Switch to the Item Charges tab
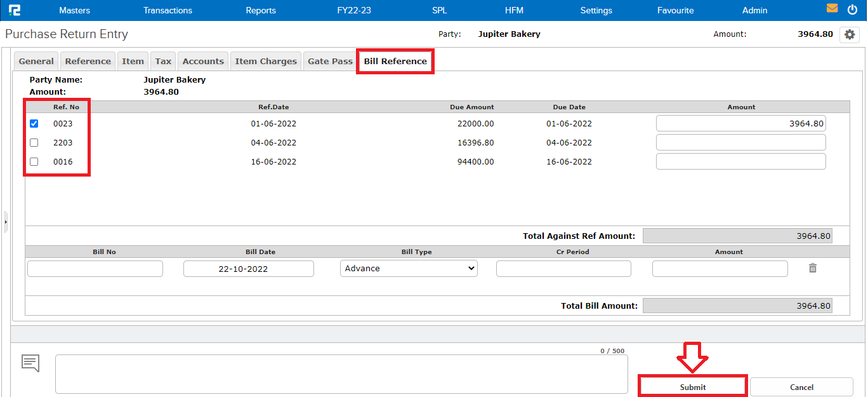Screen dimensions: 868x397 coord(266,62)
